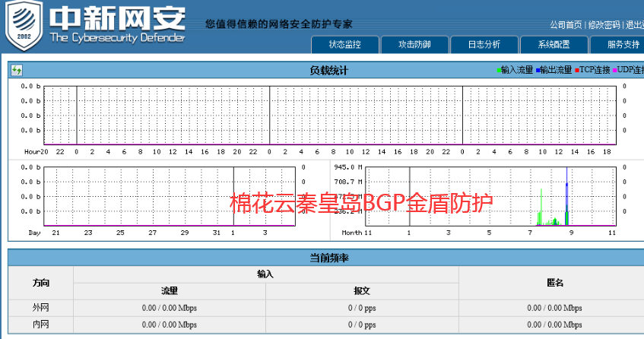This screenshot has width=644, height=339.
Task: Open the 攻击防御 tab
Action: point(414,44)
